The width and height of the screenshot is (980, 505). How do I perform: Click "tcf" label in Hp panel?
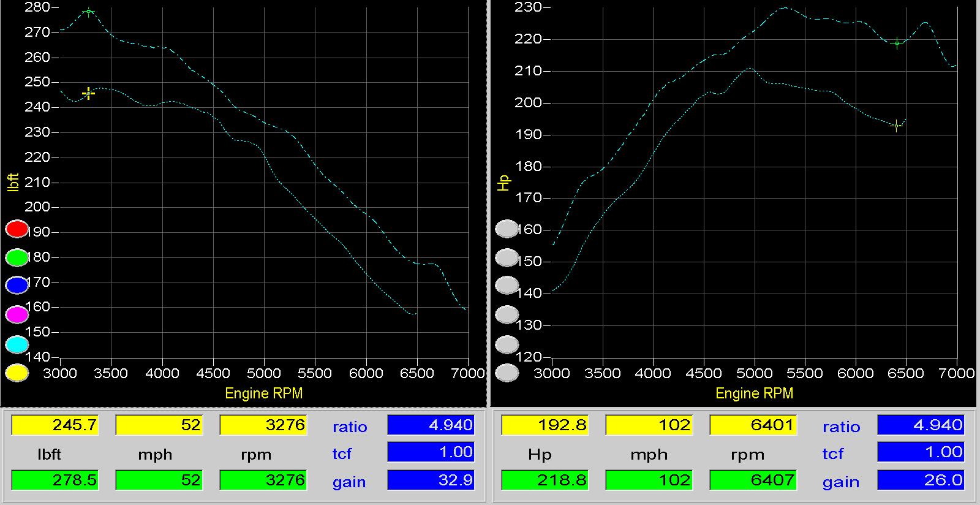tap(833, 454)
